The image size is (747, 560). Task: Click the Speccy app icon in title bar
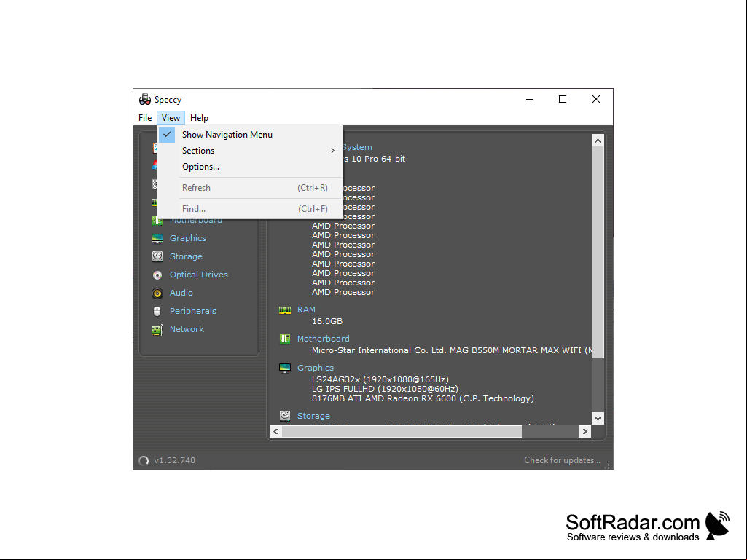(x=145, y=100)
